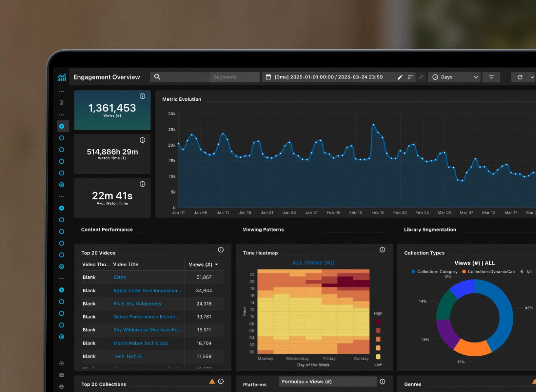The width and height of the screenshot is (536, 392).
Task: Open River Sky Wilderness video link
Action: click(137, 304)
